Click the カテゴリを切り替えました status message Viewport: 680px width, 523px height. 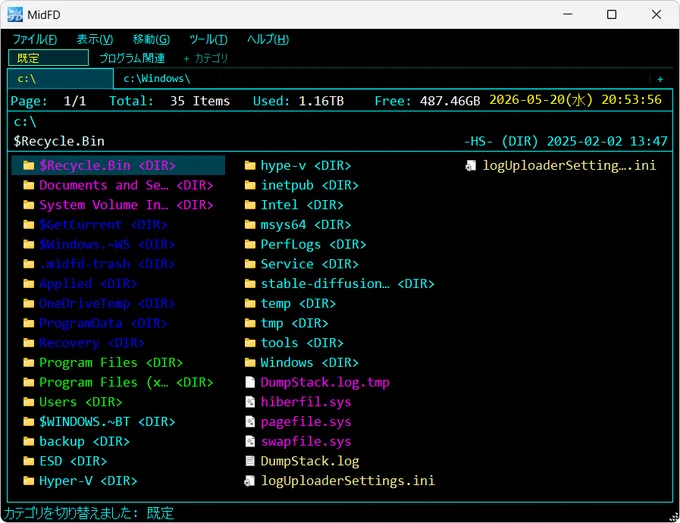click(x=89, y=513)
